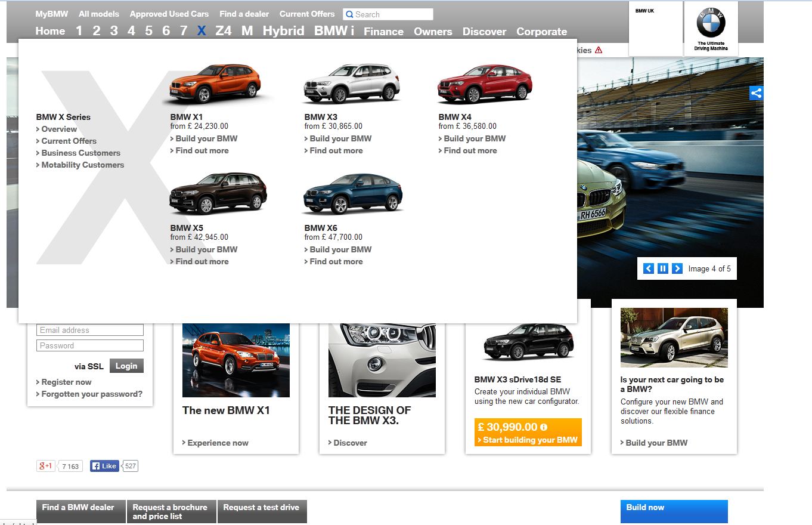Click the Google +1 button
Image resolution: width=812 pixels, height=525 pixels.
coord(46,466)
